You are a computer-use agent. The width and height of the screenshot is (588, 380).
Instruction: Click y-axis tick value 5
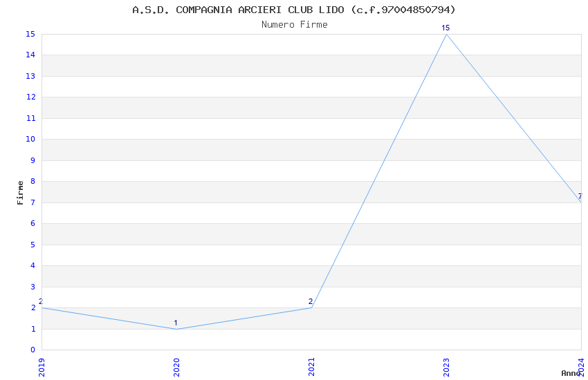tap(33, 245)
